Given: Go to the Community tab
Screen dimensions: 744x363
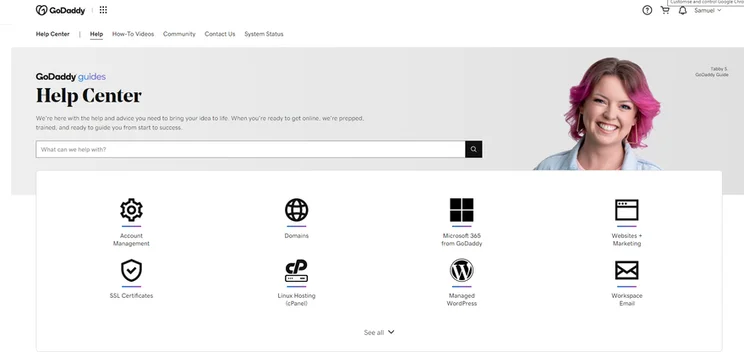Looking at the screenshot, I should (179, 34).
